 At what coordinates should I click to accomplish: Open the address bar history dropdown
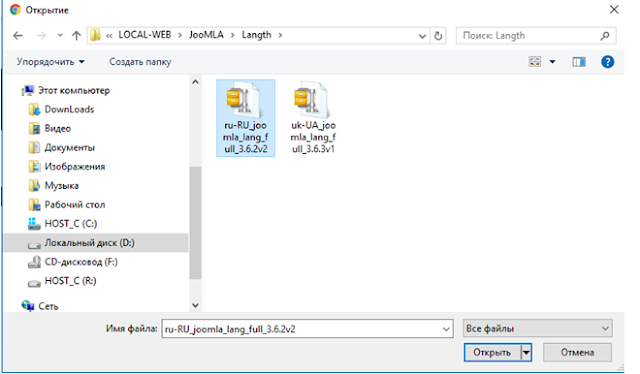(x=422, y=36)
